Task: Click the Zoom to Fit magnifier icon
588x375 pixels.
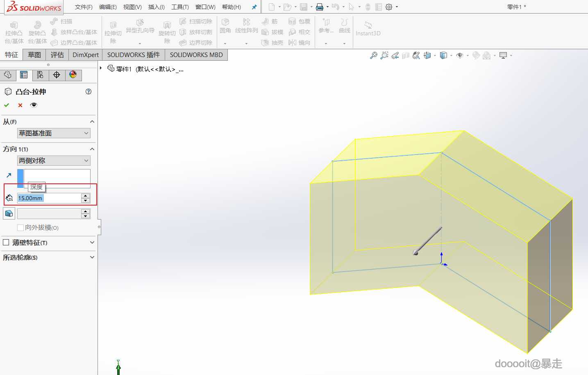Action: coord(373,55)
